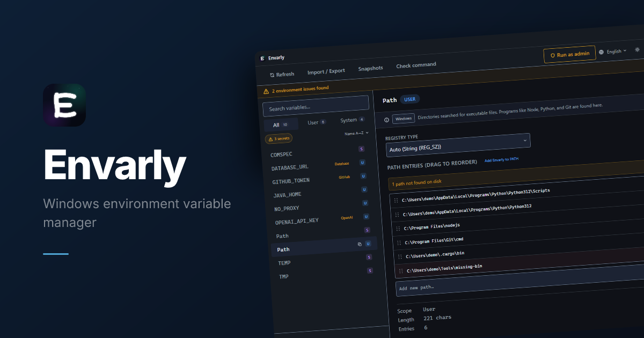Switch to the User variables tab
The image size is (644, 338).
tap(316, 122)
